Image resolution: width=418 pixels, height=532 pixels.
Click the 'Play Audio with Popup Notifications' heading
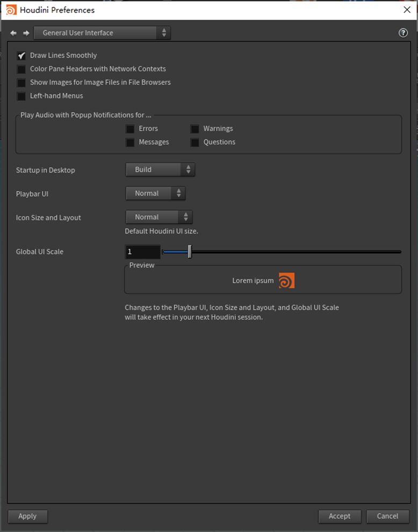[86, 115]
